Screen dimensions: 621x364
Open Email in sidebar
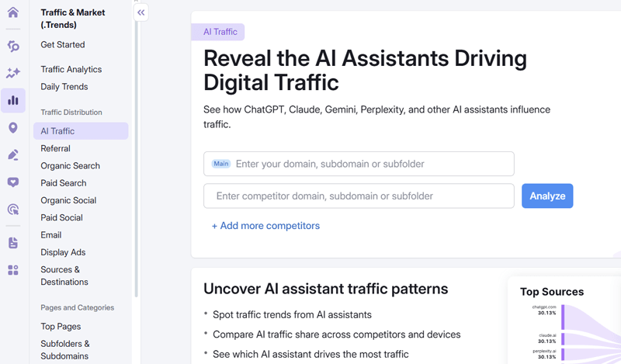50,235
